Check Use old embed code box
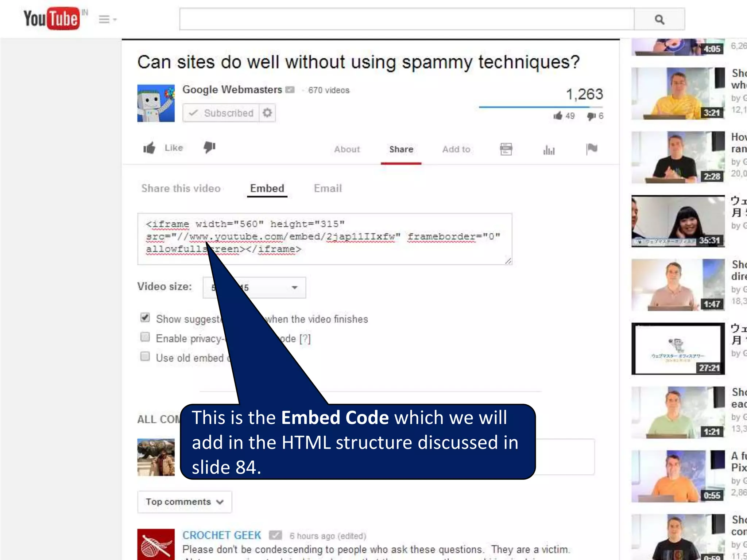This screenshot has height=560, width=747. click(145, 356)
